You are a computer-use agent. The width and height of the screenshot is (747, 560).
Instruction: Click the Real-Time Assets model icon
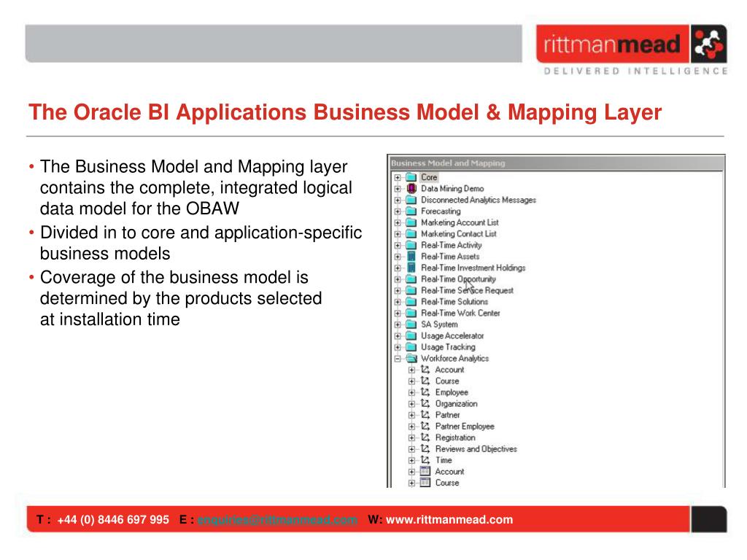[411, 257]
